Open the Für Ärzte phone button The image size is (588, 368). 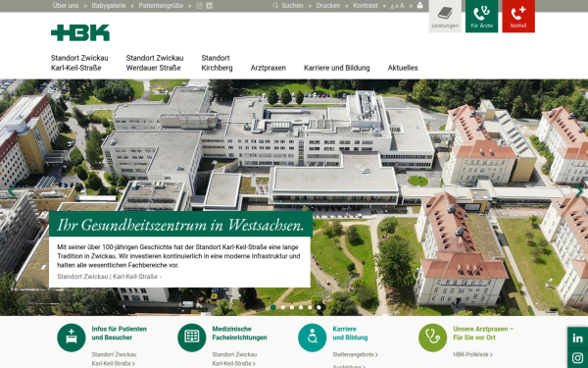click(482, 16)
